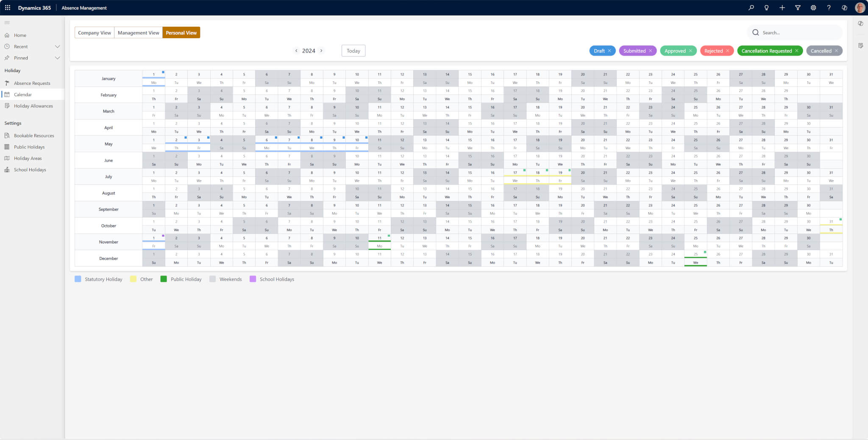Click the Today button

(353, 51)
